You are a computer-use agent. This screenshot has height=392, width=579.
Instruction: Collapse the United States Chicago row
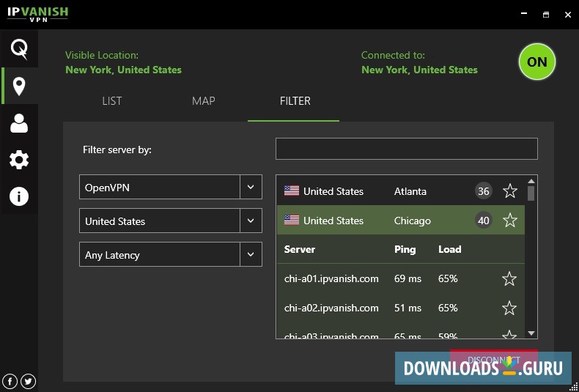click(401, 220)
